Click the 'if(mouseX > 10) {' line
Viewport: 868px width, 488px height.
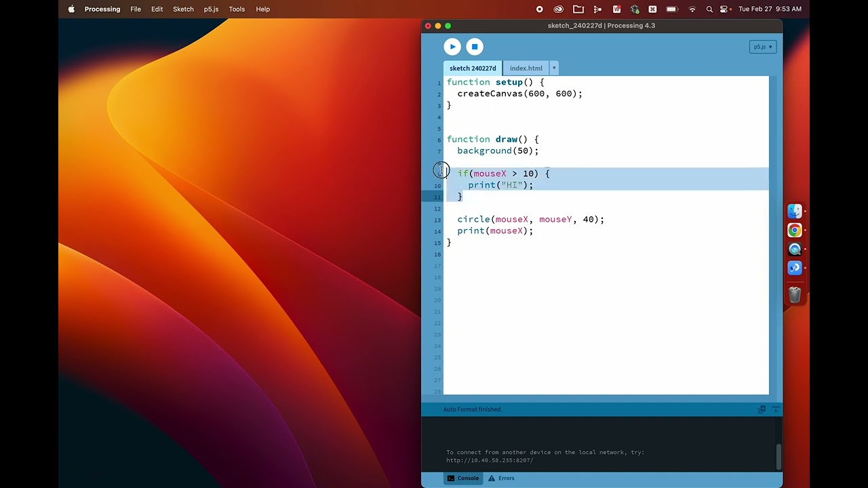coord(503,174)
